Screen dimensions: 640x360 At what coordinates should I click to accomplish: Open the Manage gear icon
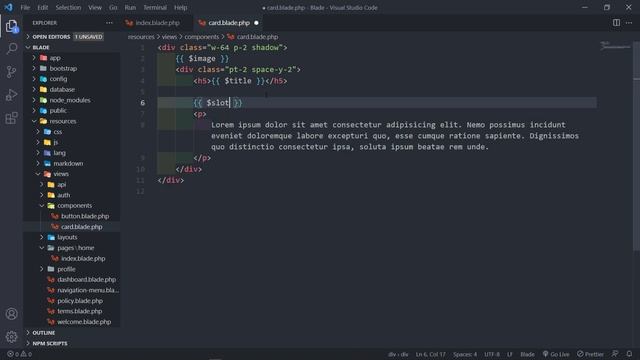(x=11, y=337)
